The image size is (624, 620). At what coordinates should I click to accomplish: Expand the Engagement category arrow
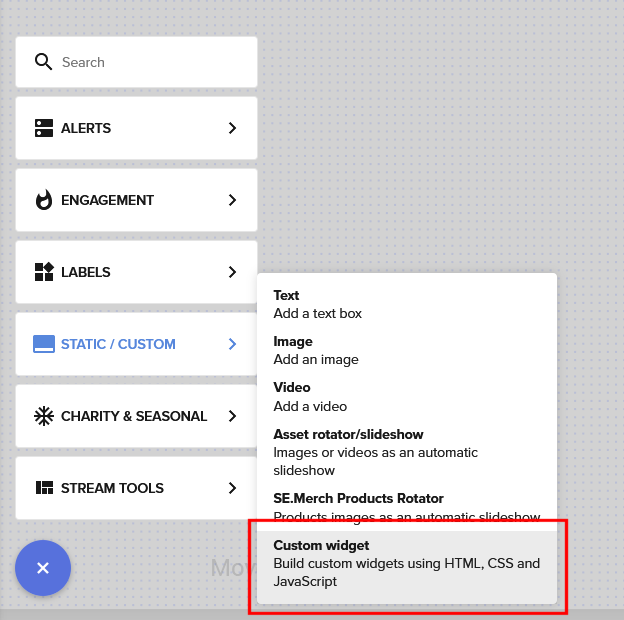[232, 200]
